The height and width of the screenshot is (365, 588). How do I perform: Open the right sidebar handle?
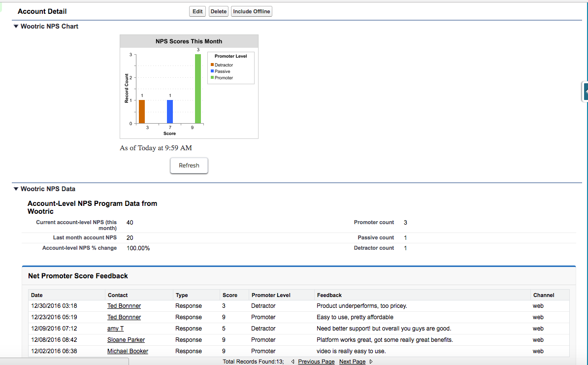click(x=585, y=92)
